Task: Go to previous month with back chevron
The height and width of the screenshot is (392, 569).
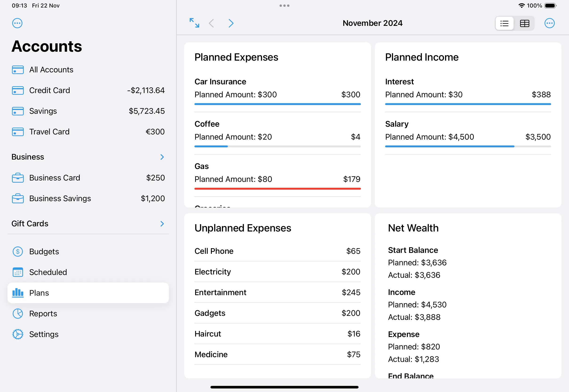Action: (211, 23)
